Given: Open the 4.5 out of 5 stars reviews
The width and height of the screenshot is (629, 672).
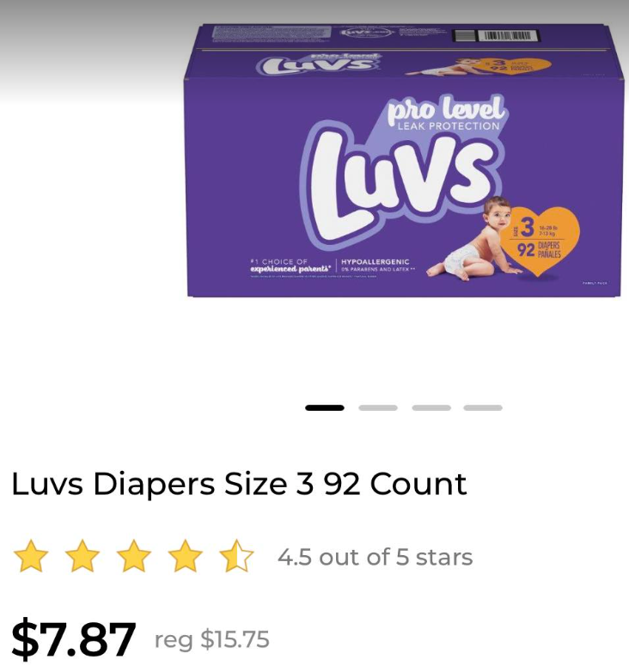Looking at the screenshot, I should click(375, 557).
